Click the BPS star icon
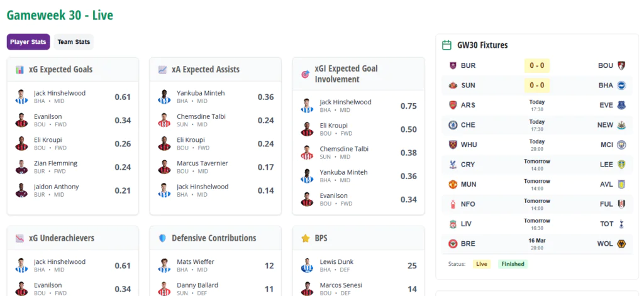Screen dimensions: 644x296 [306, 238]
